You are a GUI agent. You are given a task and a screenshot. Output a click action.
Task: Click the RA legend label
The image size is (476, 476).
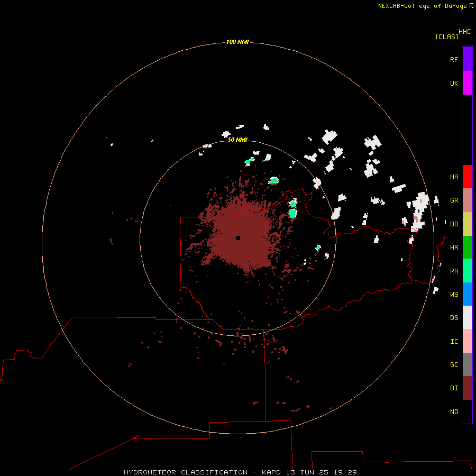pyautogui.click(x=454, y=271)
